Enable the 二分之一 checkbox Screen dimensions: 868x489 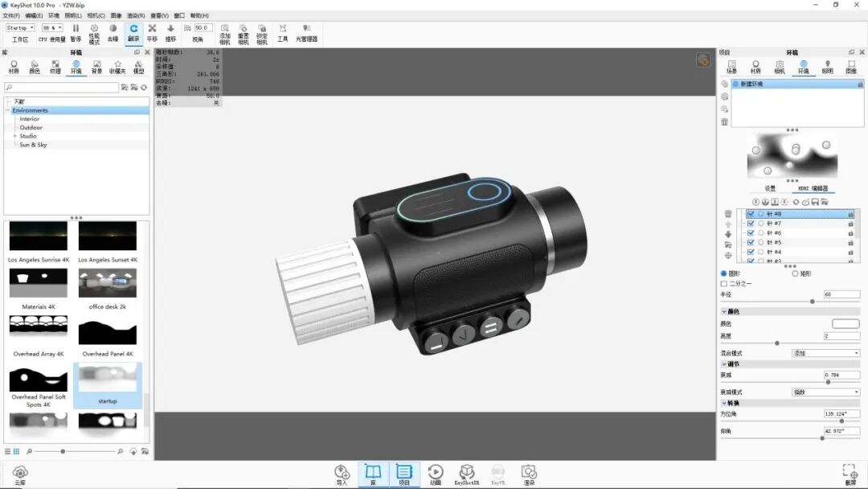723,284
